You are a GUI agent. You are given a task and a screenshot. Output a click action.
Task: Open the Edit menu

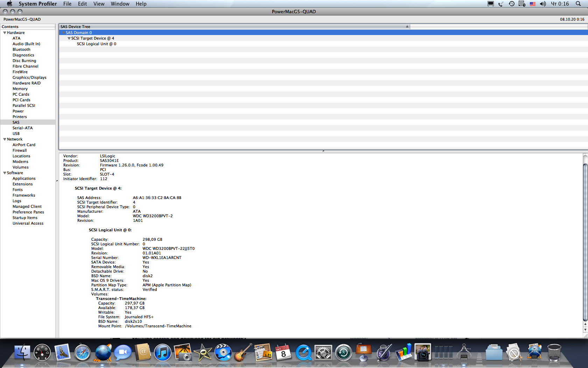tap(82, 4)
